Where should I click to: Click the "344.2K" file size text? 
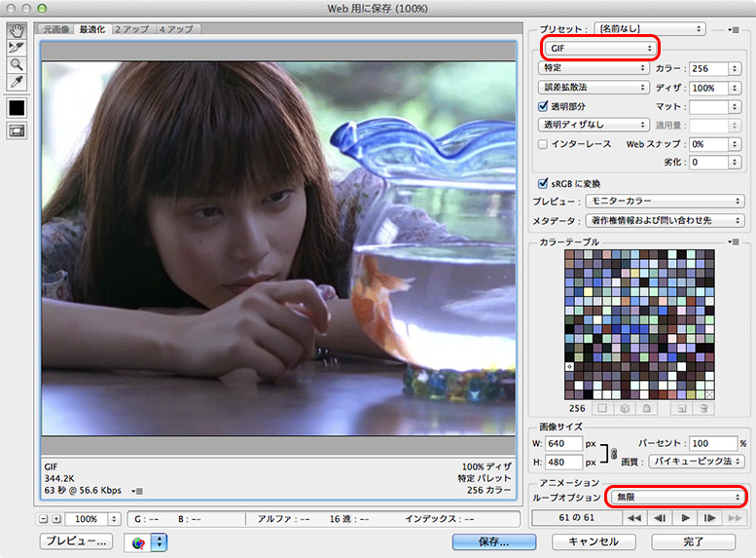pyautogui.click(x=59, y=479)
